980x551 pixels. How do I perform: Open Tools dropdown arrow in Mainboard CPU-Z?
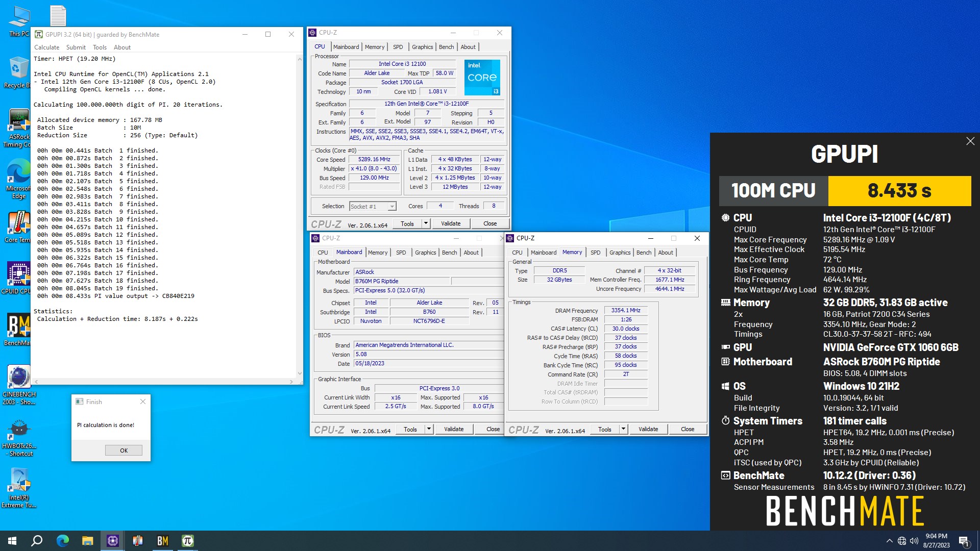pyautogui.click(x=429, y=430)
